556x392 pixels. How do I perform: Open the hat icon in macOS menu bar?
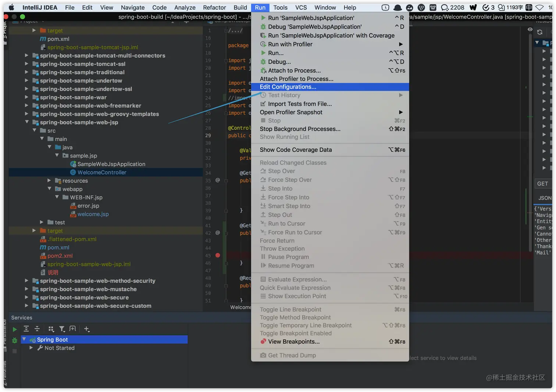pos(398,7)
